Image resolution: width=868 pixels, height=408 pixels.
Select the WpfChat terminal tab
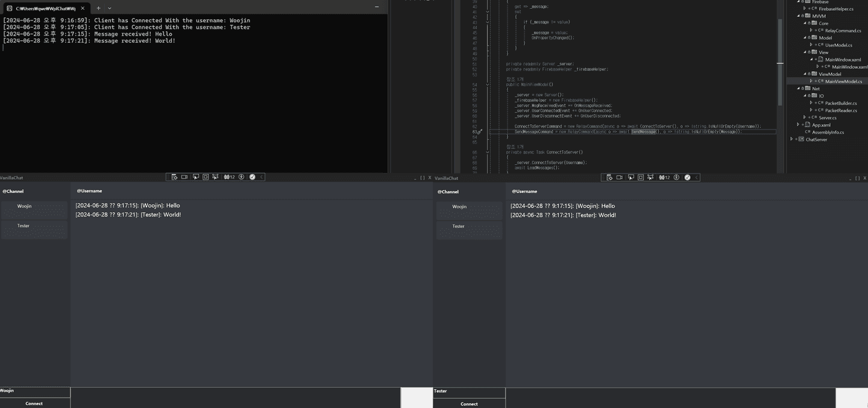tap(42, 8)
